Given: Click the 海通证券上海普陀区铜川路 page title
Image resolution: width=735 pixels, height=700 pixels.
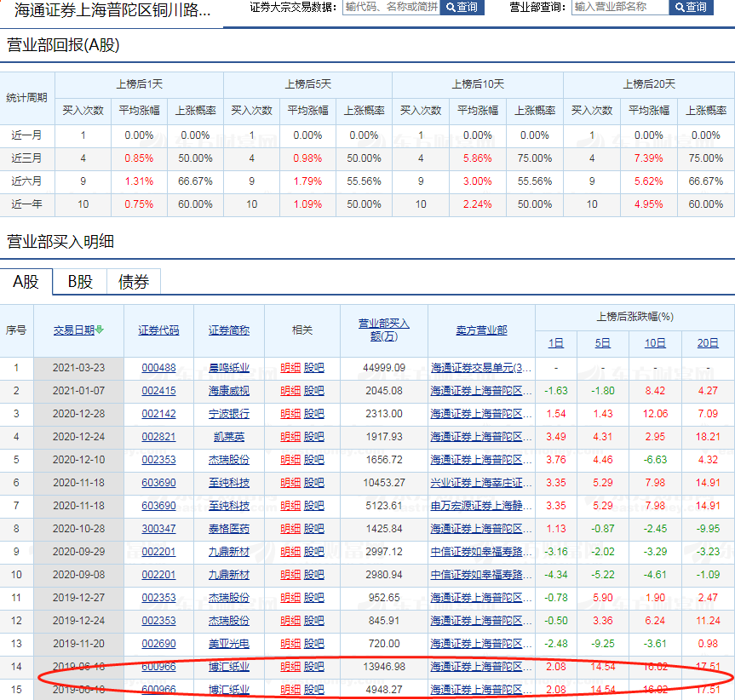Looking at the screenshot, I should [112, 9].
